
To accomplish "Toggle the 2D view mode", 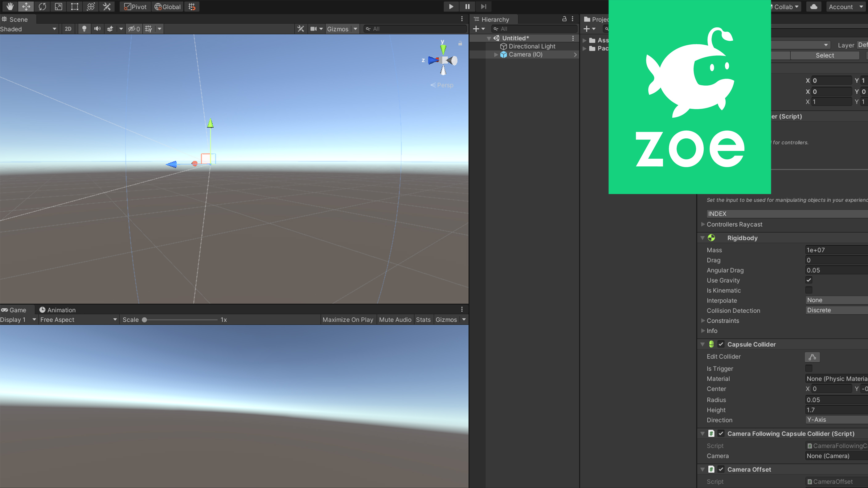I will point(68,29).
